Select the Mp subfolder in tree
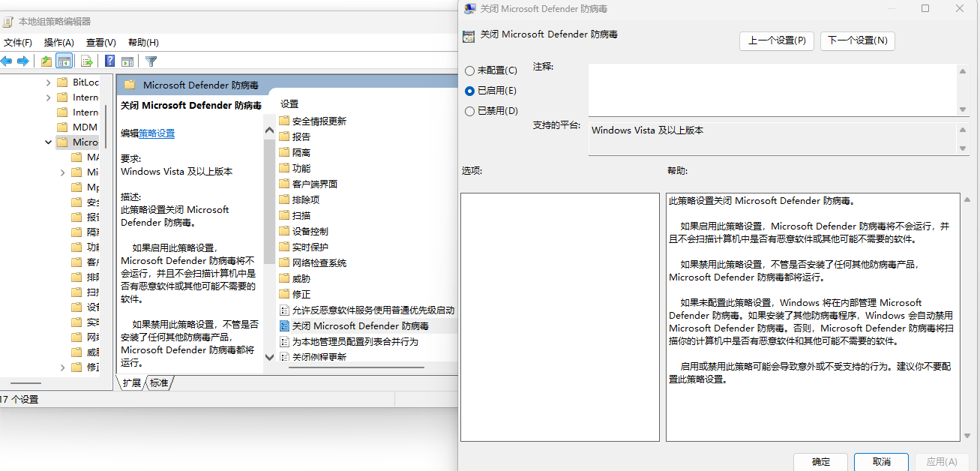980x471 pixels. (93, 187)
